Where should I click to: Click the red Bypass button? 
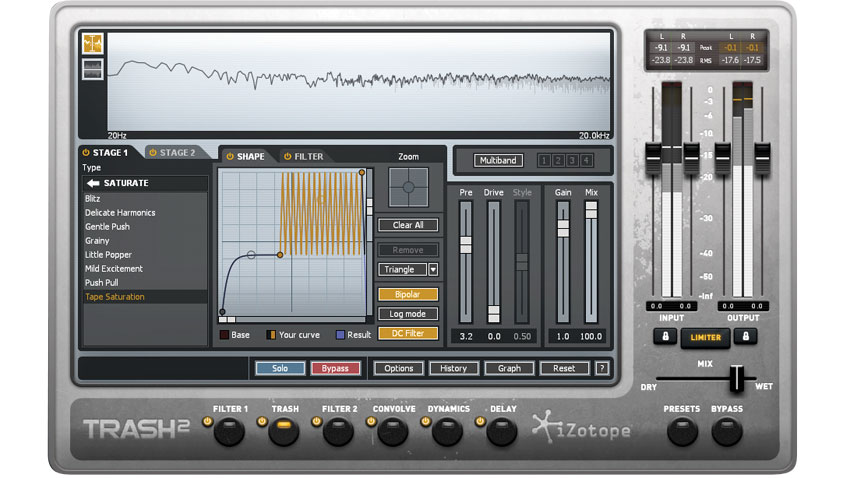pyautogui.click(x=335, y=369)
